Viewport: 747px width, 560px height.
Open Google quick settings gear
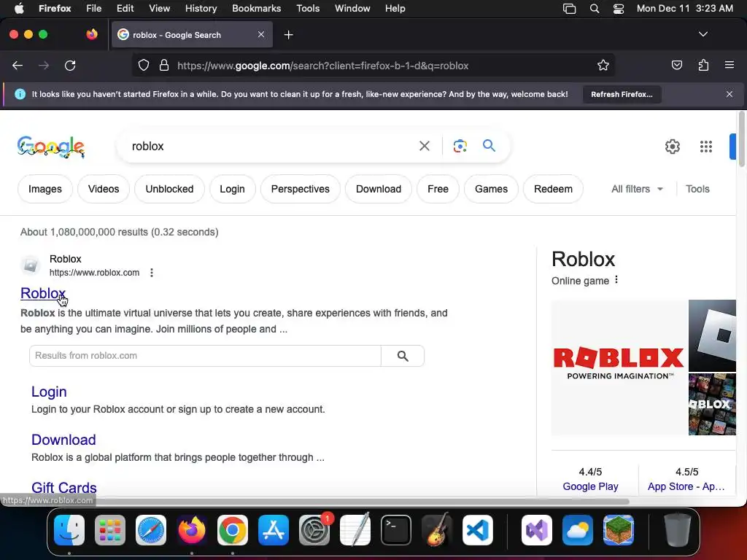(672, 146)
